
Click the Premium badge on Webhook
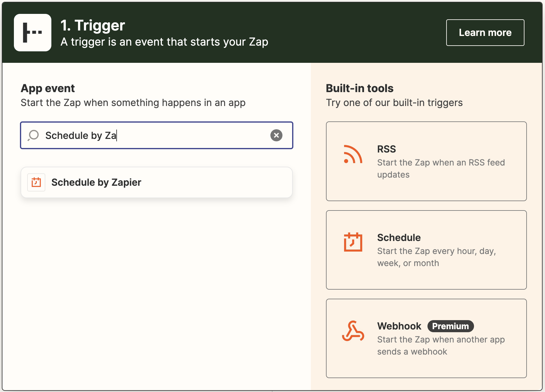click(450, 326)
